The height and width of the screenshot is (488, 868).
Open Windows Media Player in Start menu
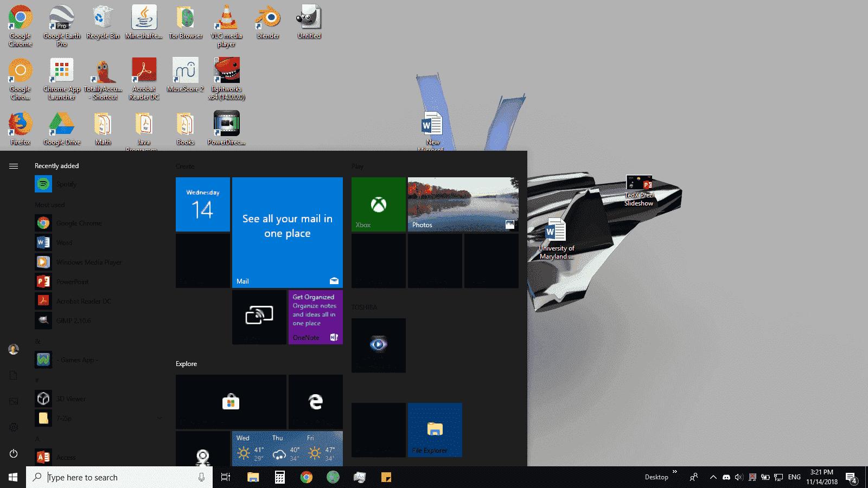(x=98, y=262)
